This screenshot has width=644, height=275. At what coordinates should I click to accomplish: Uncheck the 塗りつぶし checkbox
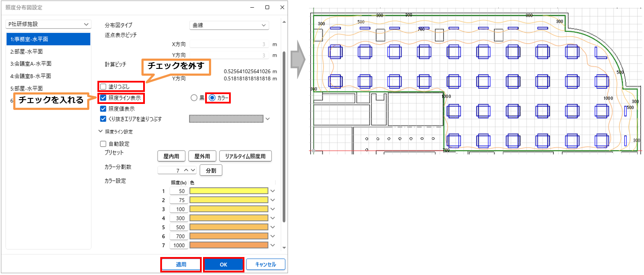coord(103,86)
